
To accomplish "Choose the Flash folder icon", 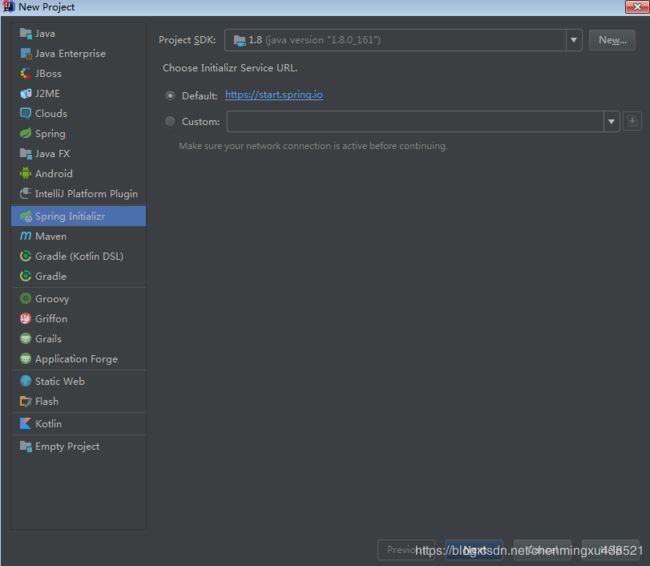I will click(26, 401).
